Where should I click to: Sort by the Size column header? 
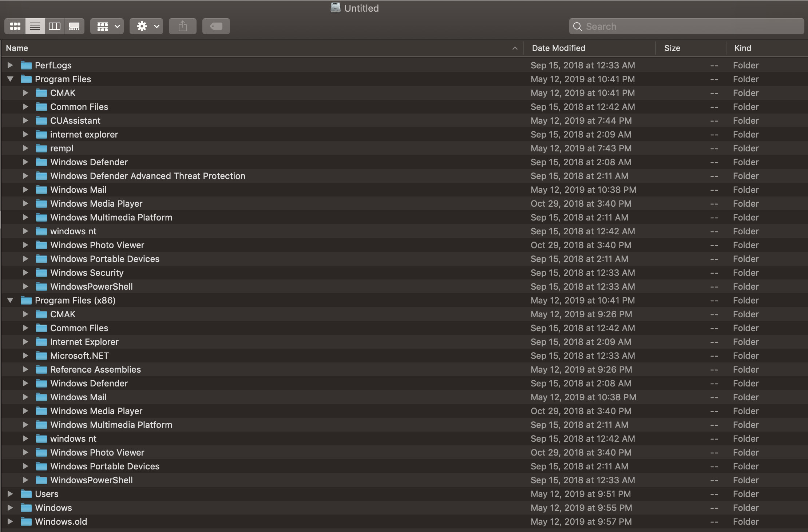pos(672,48)
